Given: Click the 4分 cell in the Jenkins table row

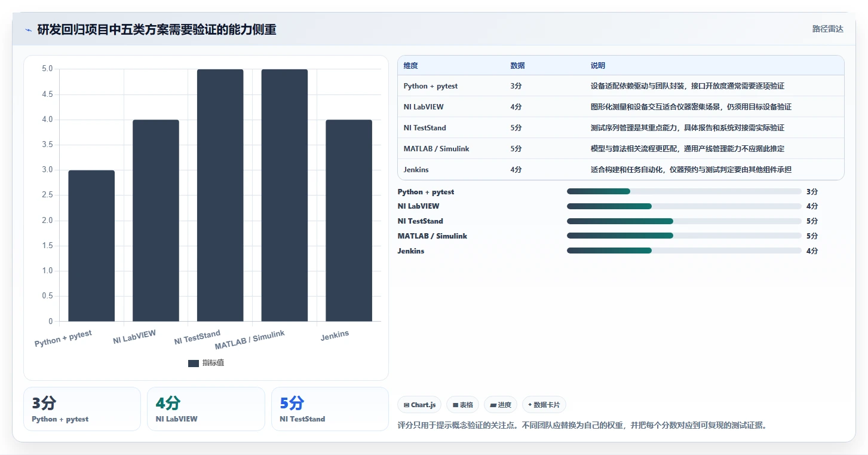Looking at the screenshot, I should (x=516, y=170).
